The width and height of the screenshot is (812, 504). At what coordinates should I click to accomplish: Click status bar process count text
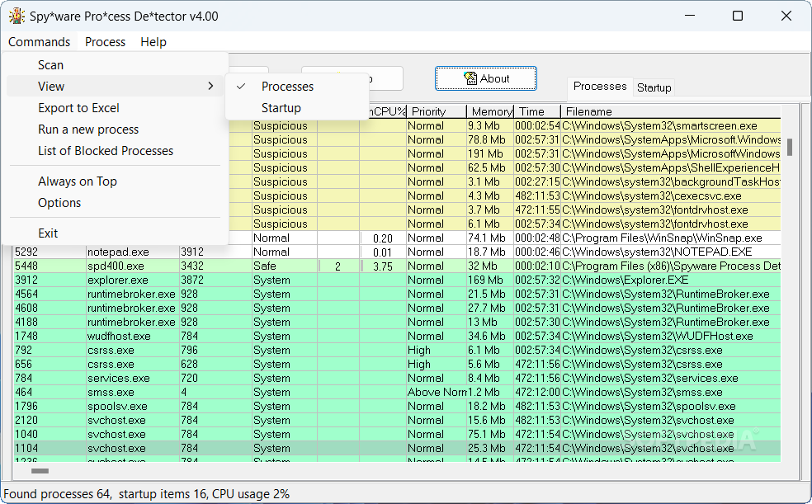tap(58, 493)
